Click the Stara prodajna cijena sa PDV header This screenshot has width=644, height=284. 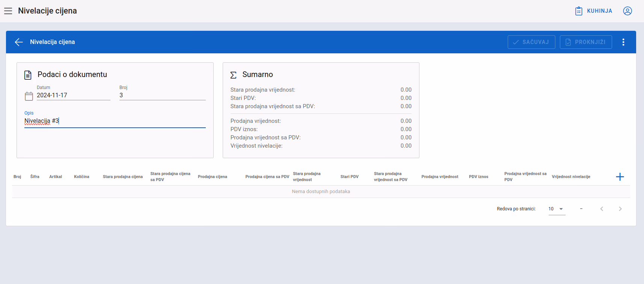(x=170, y=177)
